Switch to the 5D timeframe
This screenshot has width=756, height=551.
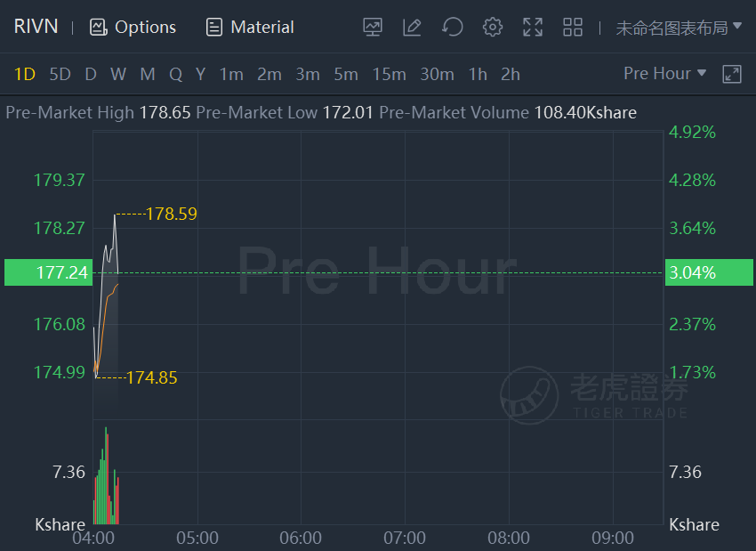point(60,74)
